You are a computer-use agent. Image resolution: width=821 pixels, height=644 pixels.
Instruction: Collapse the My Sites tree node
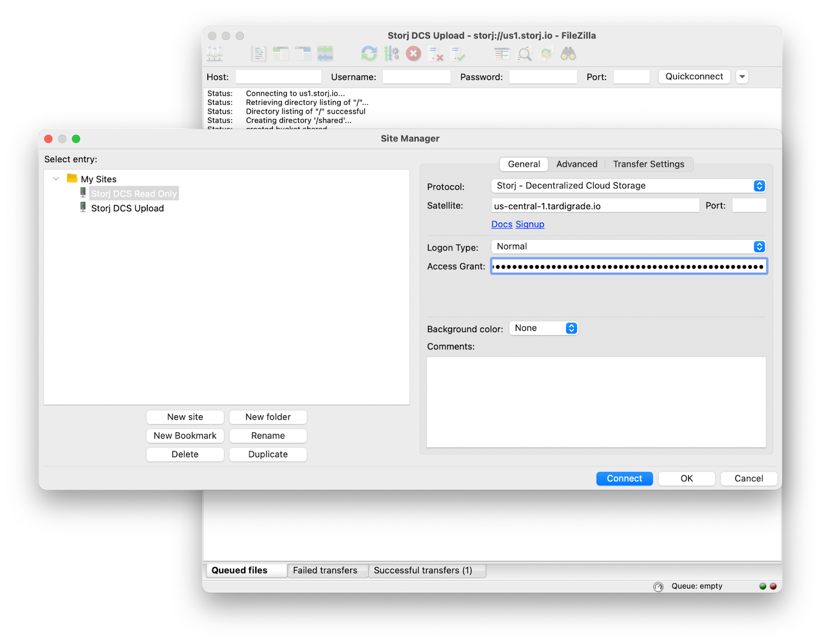56,179
